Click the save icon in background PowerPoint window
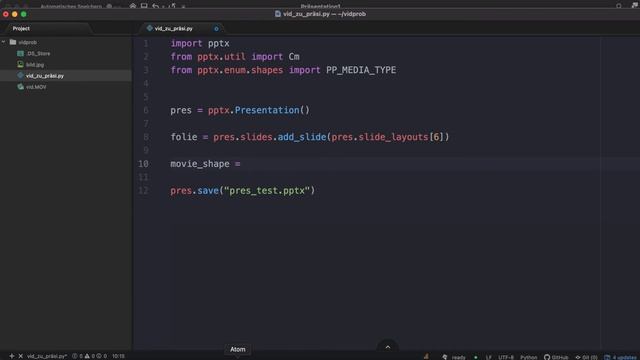This screenshot has width=640, height=360. click(144, 6)
